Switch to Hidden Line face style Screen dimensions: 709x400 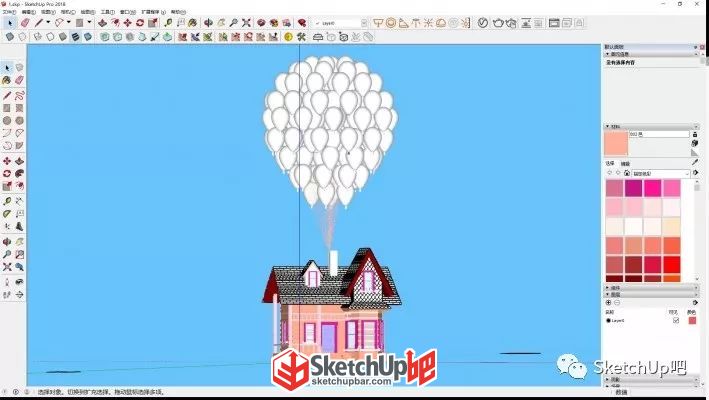(50, 37)
